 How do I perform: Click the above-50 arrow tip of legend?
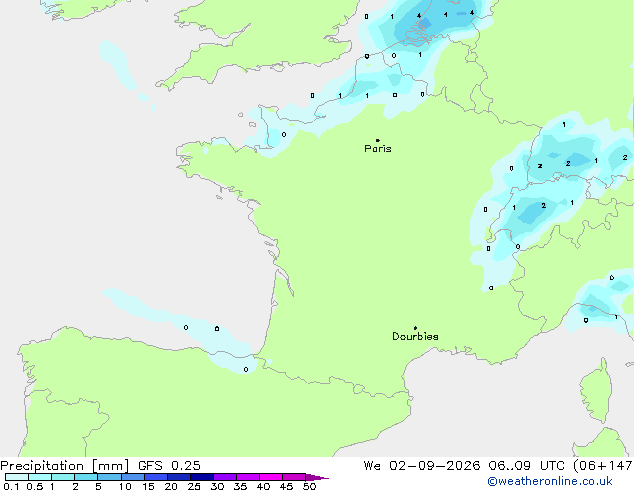pos(317,477)
